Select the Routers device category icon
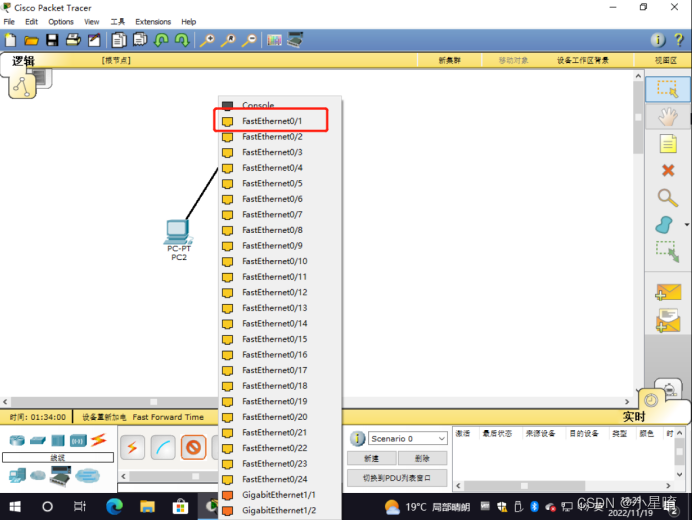693x520 pixels. click(x=17, y=440)
